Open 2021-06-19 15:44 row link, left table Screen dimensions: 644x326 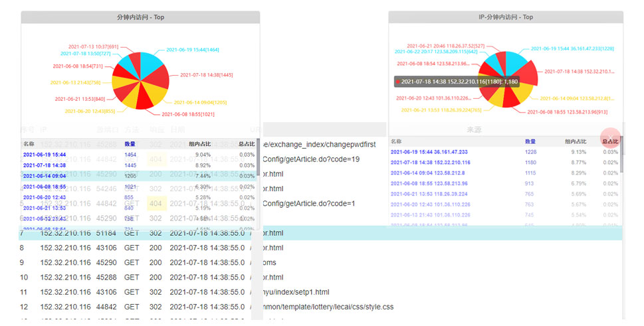(x=45, y=155)
